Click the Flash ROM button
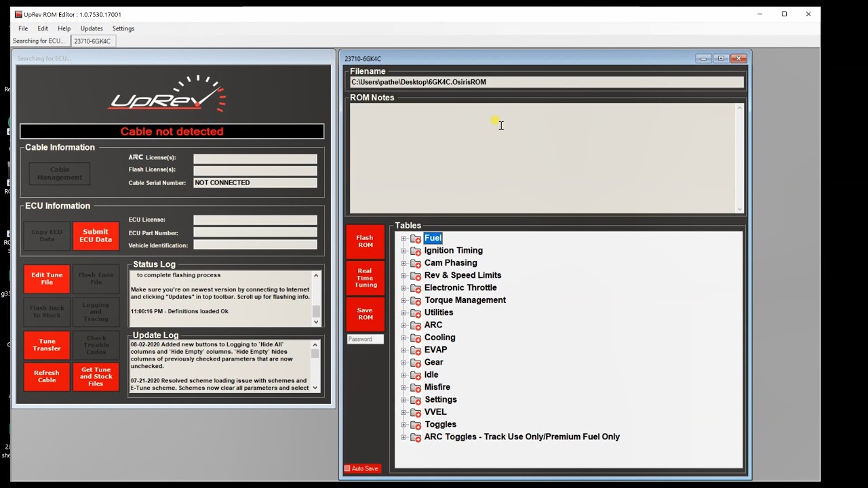This screenshot has width=868, height=488. 365,241
